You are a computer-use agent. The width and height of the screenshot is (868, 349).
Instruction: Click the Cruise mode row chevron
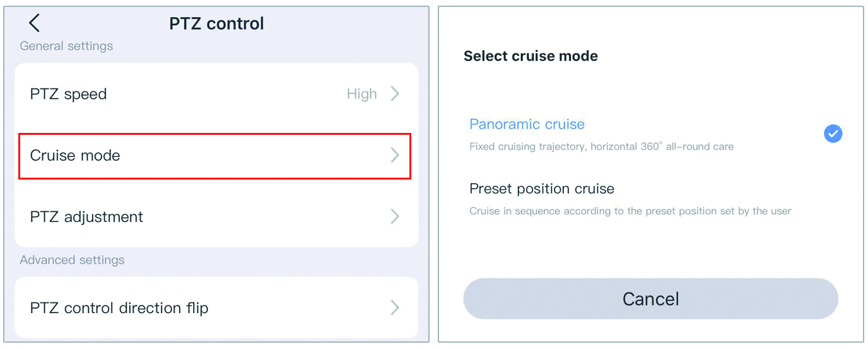[395, 155]
